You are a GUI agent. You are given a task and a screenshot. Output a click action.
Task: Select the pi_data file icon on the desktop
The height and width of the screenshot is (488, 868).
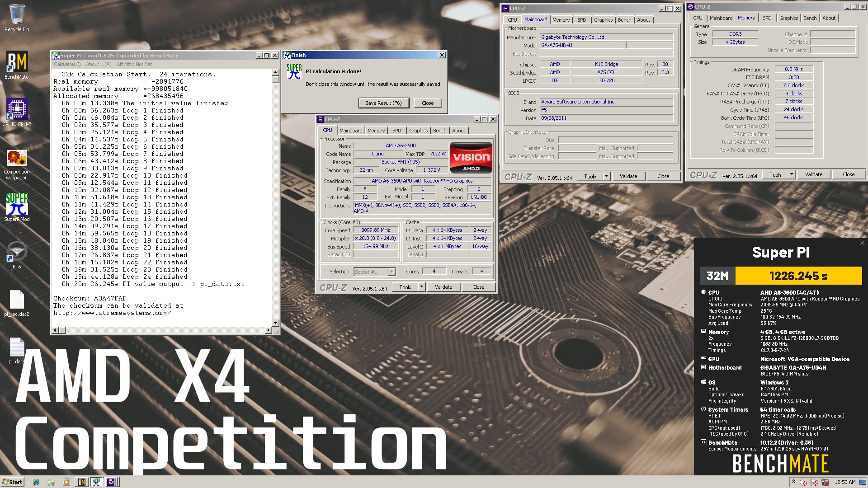pyautogui.click(x=17, y=351)
